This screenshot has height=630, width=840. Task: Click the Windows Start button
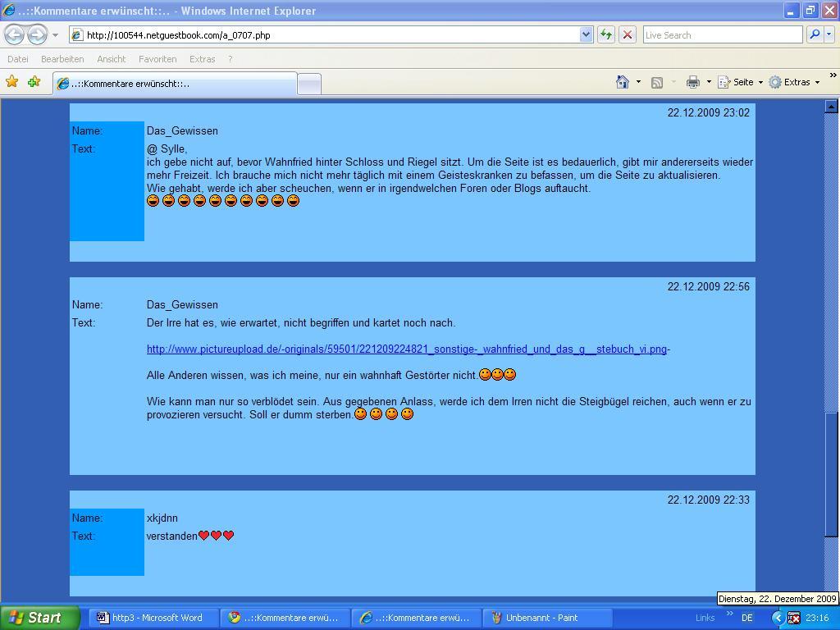coord(39,618)
